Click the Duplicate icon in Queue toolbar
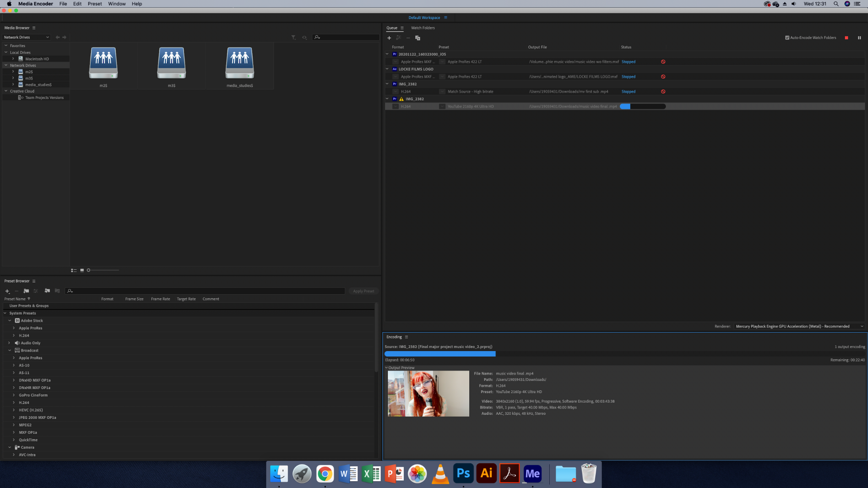The width and height of the screenshot is (868, 488). pos(418,38)
